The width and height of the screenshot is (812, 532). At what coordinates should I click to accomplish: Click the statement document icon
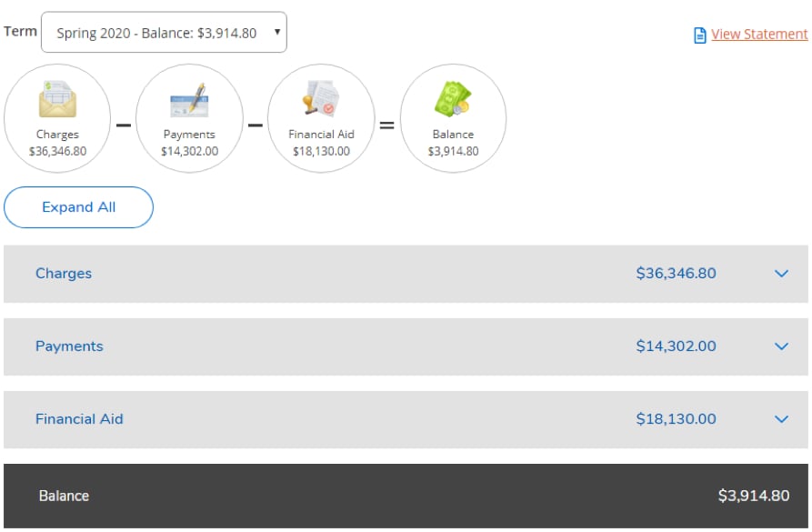pos(699,35)
